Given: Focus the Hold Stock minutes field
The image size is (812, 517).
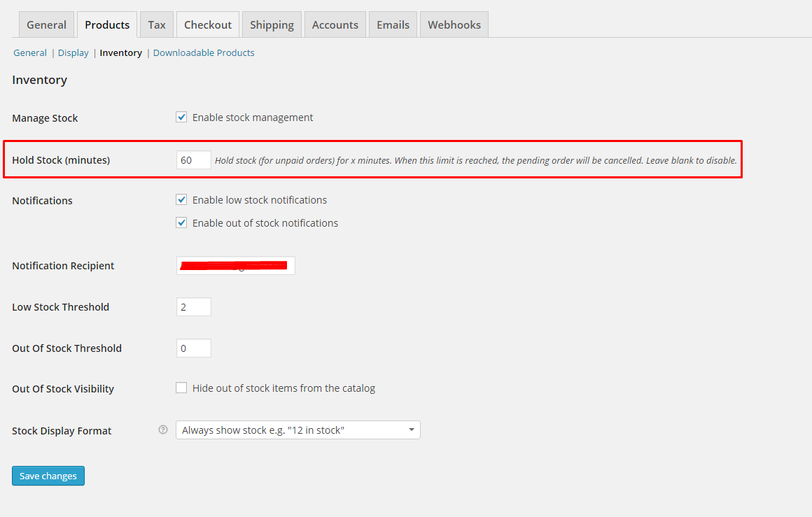Looking at the screenshot, I should 193,160.
